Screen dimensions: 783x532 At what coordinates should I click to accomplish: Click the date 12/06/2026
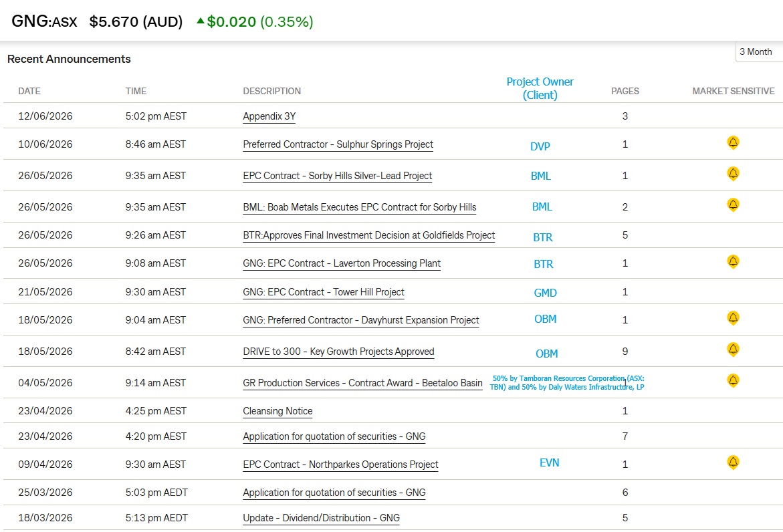45,116
